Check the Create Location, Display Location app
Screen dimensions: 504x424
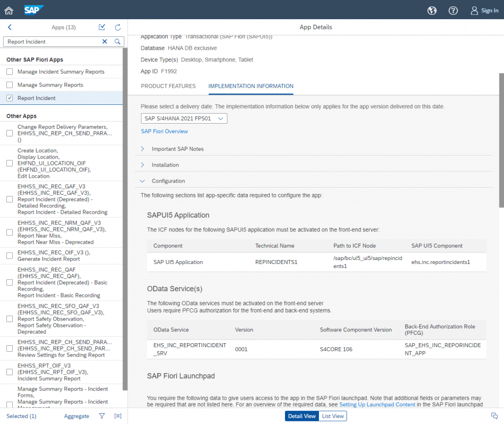[10, 163]
